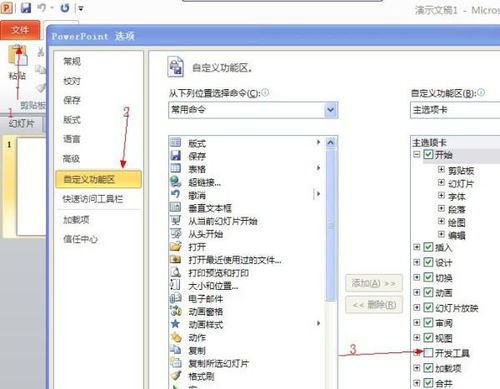Expand the 剪贴板 group node

[441, 170]
